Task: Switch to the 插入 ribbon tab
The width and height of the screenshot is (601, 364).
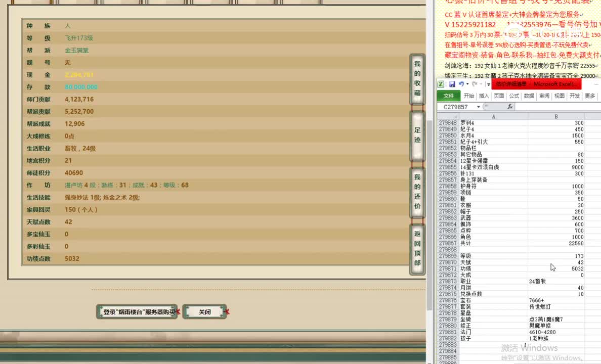Action: click(484, 96)
